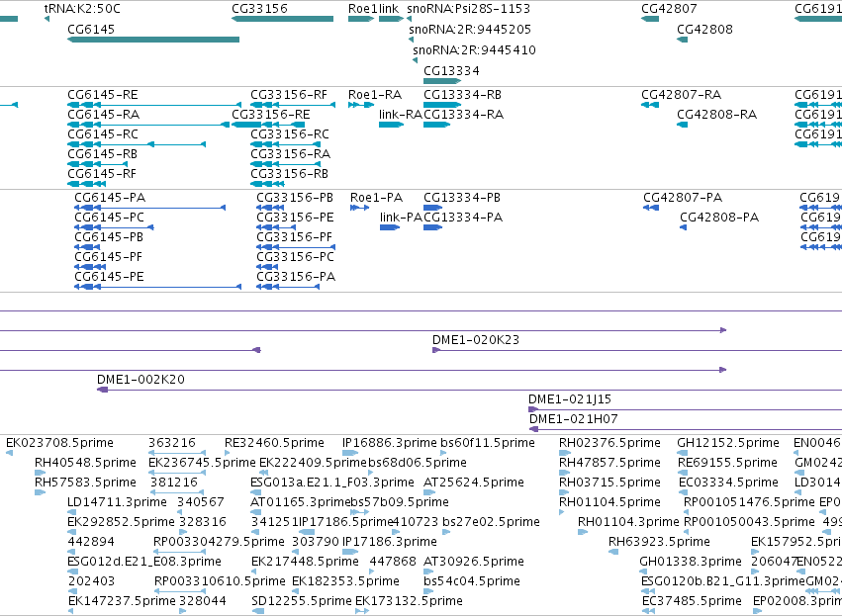Click the CG33156 gene label
The height and width of the screenshot is (616, 842).
pos(259,9)
